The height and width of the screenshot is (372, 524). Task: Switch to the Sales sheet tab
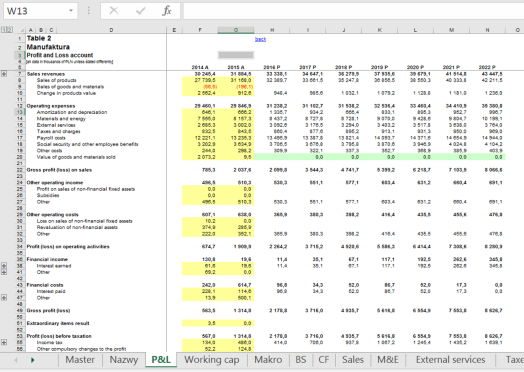(x=353, y=360)
